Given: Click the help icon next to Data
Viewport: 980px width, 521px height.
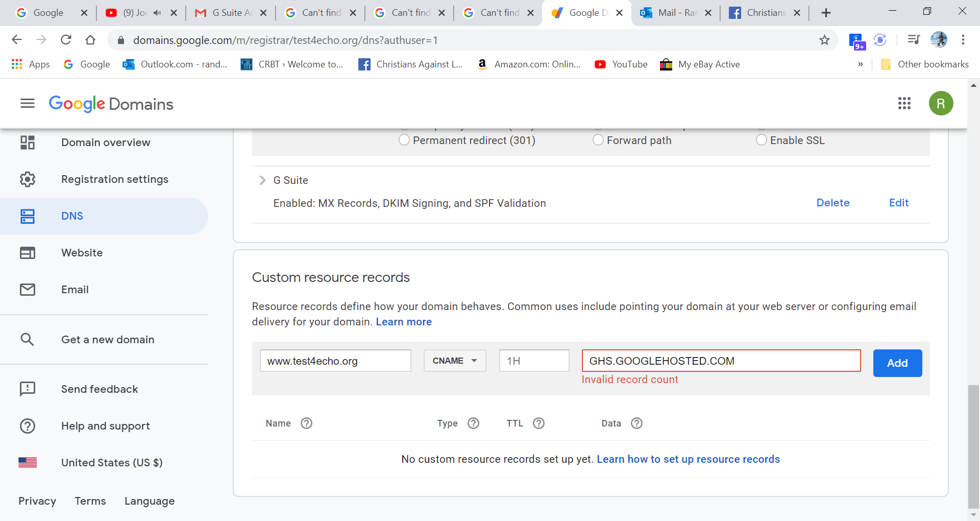Looking at the screenshot, I should point(636,423).
